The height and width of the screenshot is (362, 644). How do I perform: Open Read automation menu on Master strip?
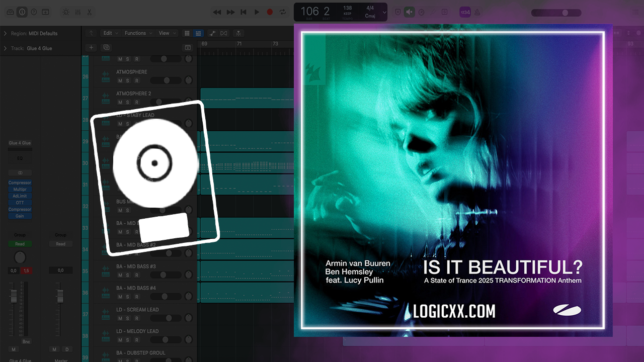60,244
